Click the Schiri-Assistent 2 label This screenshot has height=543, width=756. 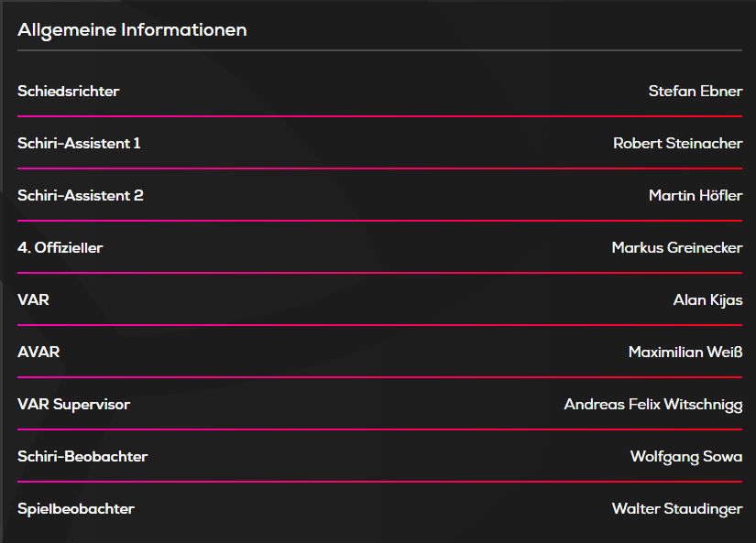[x=81, y=196]
